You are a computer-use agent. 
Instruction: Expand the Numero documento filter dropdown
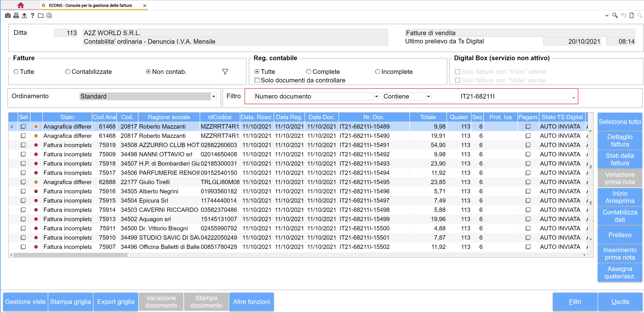click(376, 96)
